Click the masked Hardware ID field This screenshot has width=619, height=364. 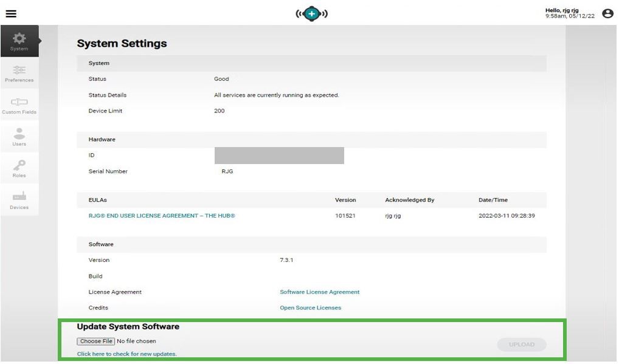[x=280, y=156]
